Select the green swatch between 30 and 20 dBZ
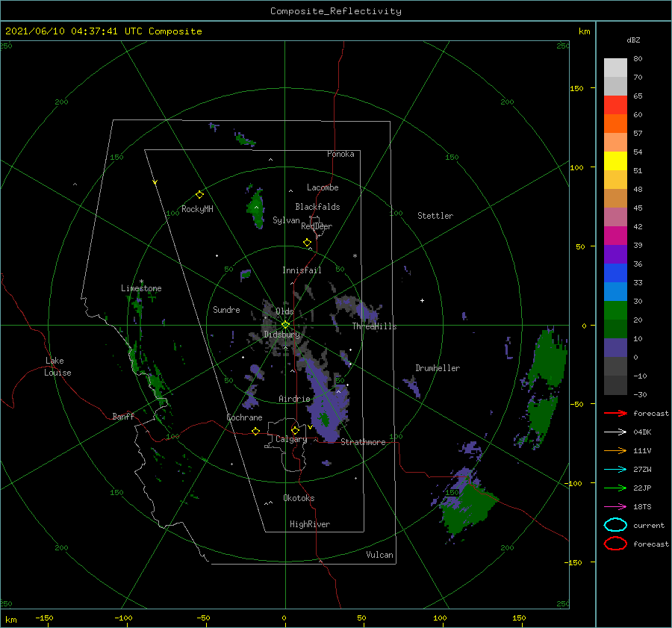The height and width of the screenshot is (628, 672). click(x=615, y=311)
